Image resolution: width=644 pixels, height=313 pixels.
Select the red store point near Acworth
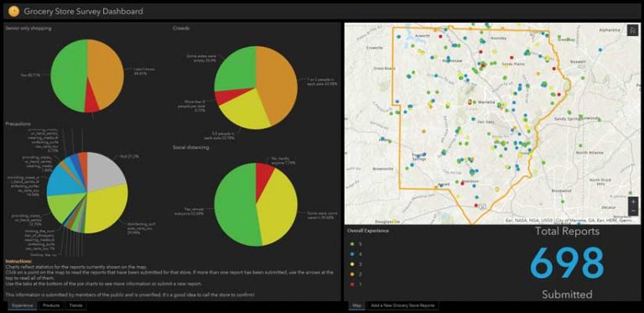(441, 37)
